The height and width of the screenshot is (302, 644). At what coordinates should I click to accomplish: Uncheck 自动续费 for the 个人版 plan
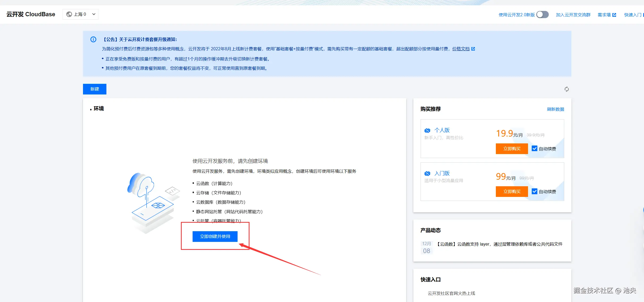[534, 148]
